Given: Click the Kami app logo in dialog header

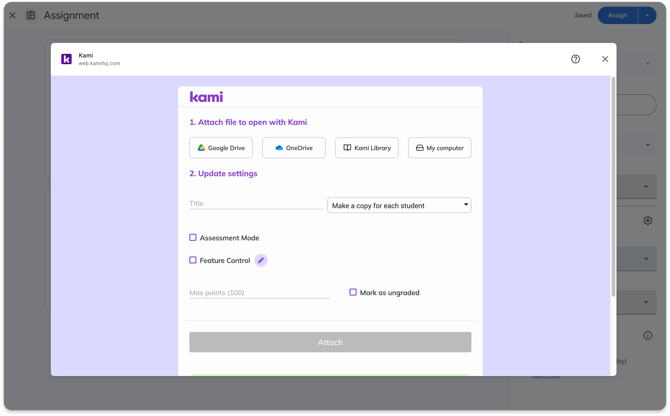Looking at the screenshot, I should pos(66,59).
